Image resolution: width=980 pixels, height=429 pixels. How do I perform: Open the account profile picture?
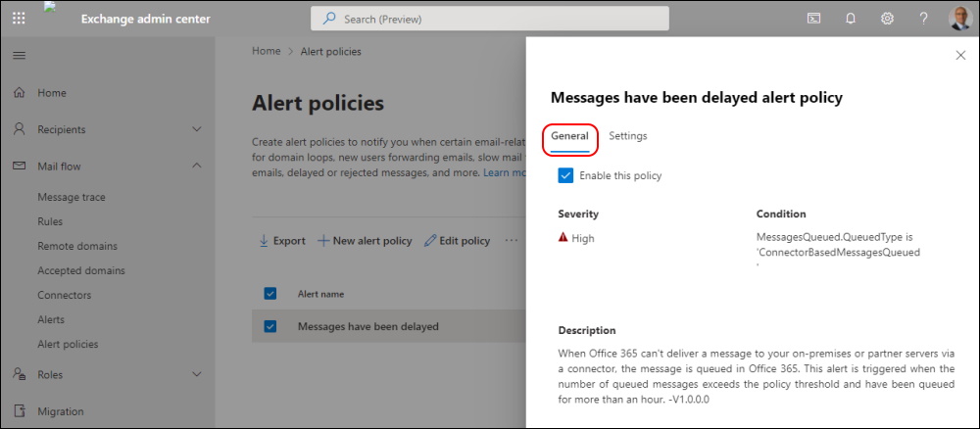[x=959, y=19]
